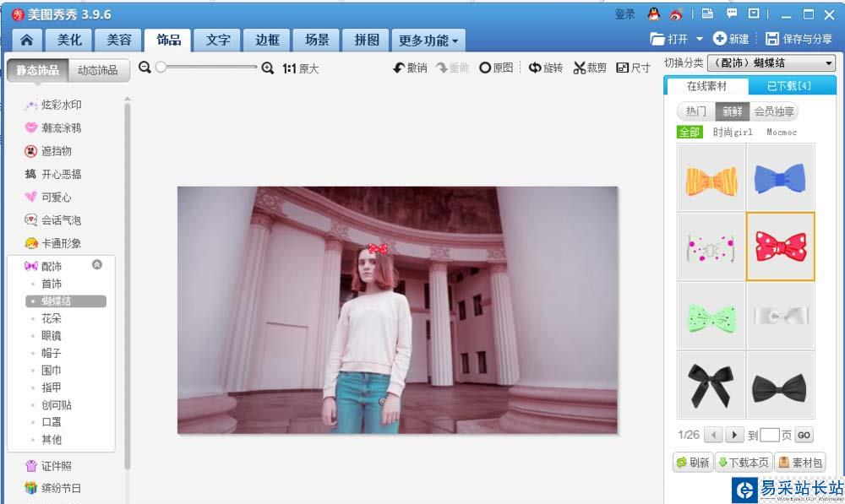This screenshot has width=845, height=504.
Task: Switch to the 在线素材 tab
Action: tap(706, 86)
